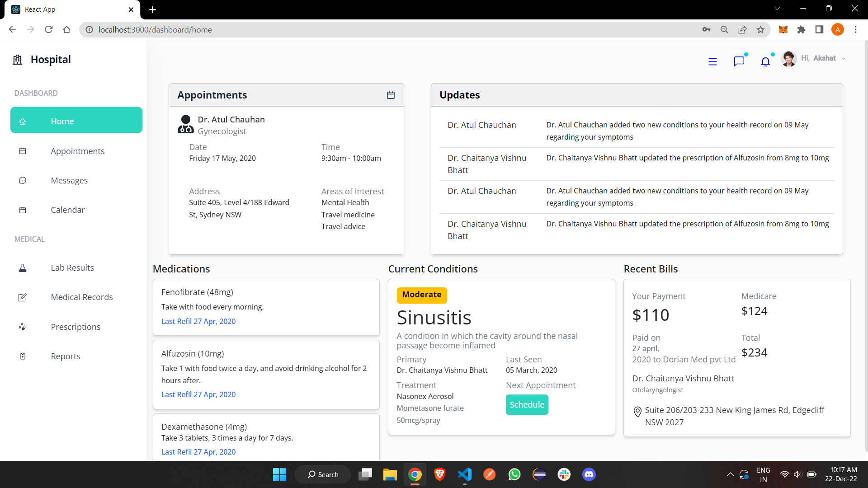Click the bell notifications icon
This screenshot has height=488, width=868.
point(766,61)
